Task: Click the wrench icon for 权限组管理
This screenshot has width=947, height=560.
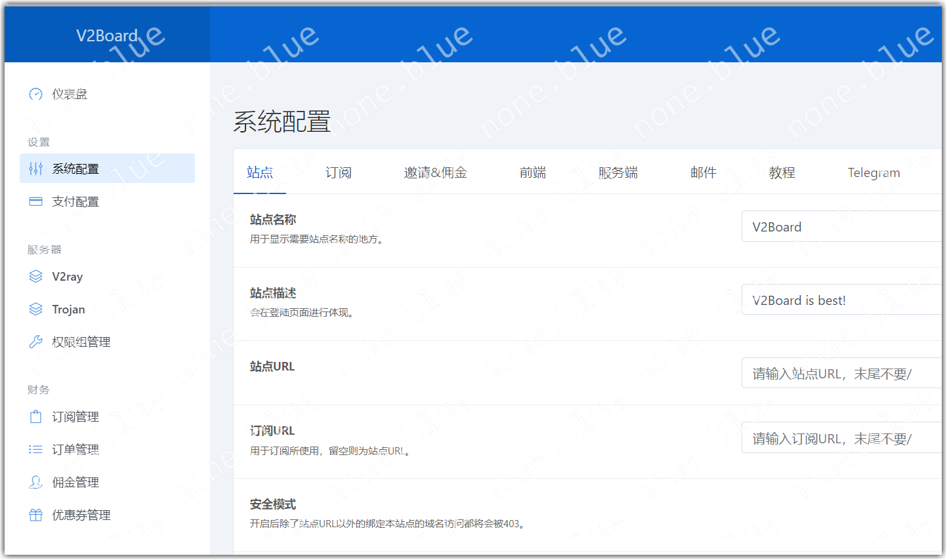Action: pos(36,342)
